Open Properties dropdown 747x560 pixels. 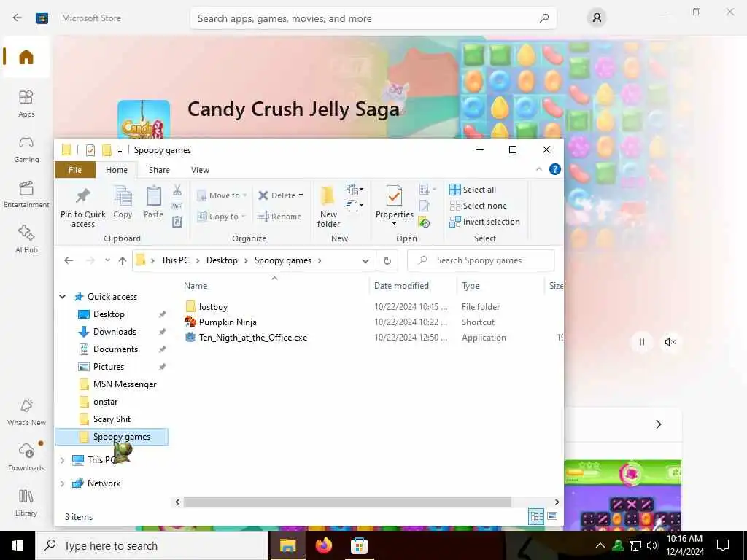click(x=394, y=224)
